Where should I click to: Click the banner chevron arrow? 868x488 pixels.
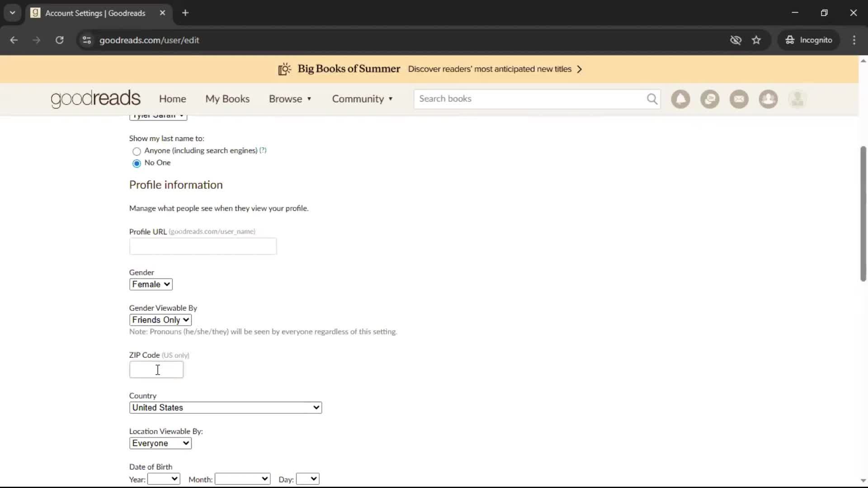579,69
